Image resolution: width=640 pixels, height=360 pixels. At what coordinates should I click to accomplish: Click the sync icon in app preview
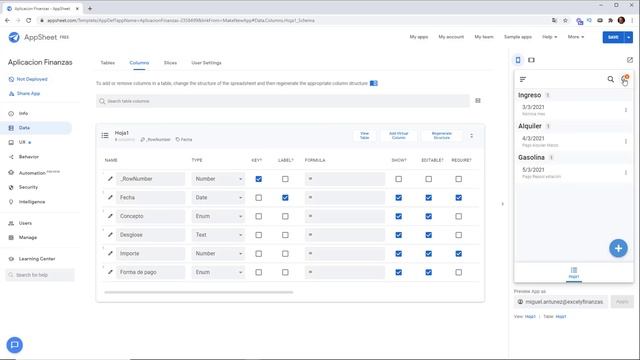click(x=625, y=79)
